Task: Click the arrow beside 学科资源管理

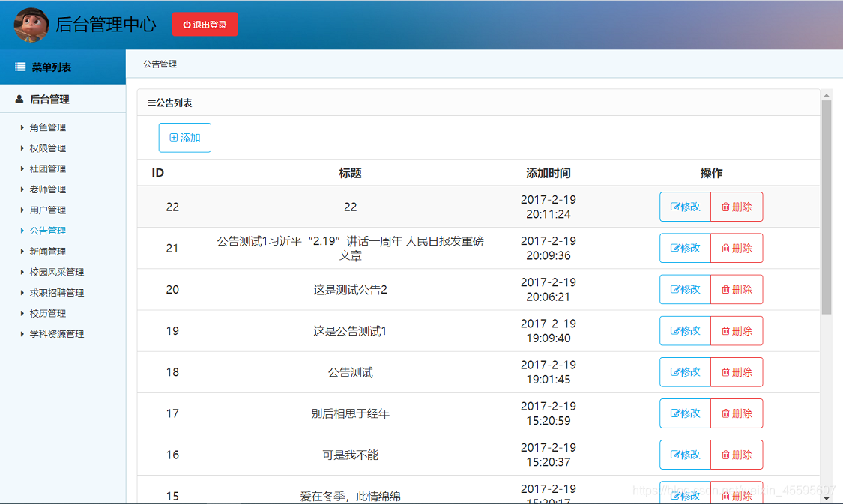Action: click(x=22, y=334)
